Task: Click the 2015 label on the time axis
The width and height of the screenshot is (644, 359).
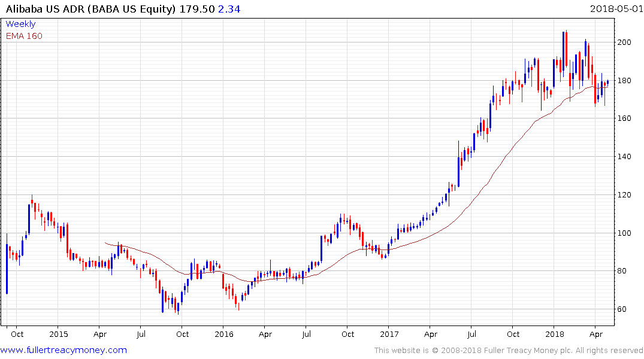Action: (x=58, y=334)
